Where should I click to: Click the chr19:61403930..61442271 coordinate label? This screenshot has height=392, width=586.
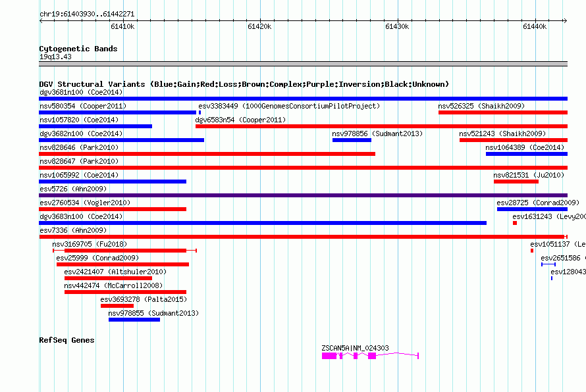pos(87,14)
